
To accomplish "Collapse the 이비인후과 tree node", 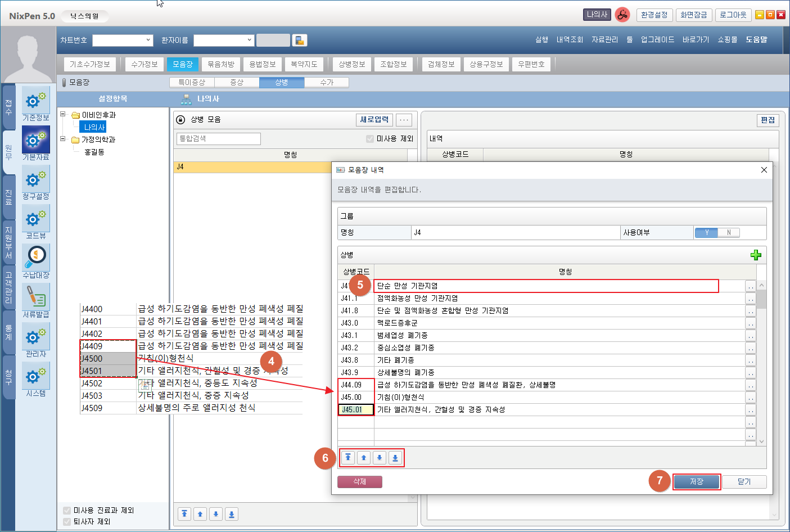I will tap(63, 115).
